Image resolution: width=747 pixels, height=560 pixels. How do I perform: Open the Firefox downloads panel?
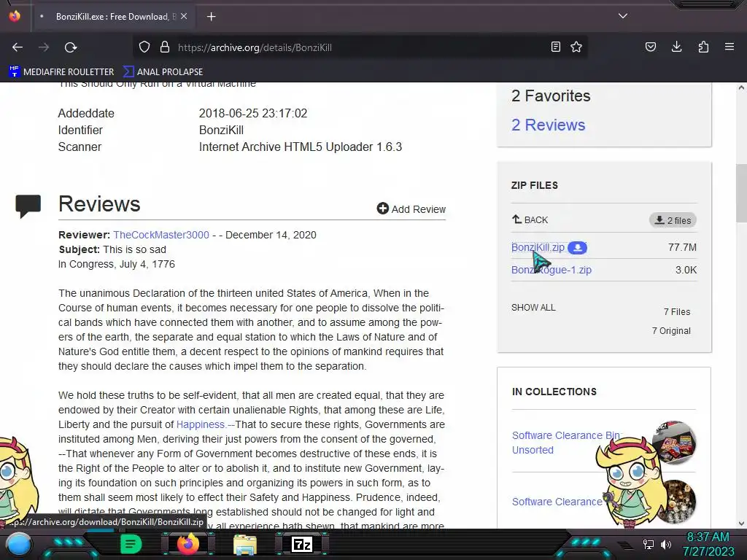point(676,47)
